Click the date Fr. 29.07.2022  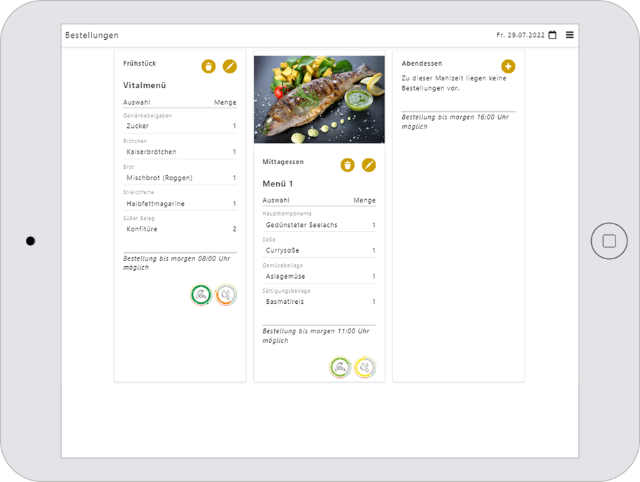pyautogui.click(x=520, y=35)
